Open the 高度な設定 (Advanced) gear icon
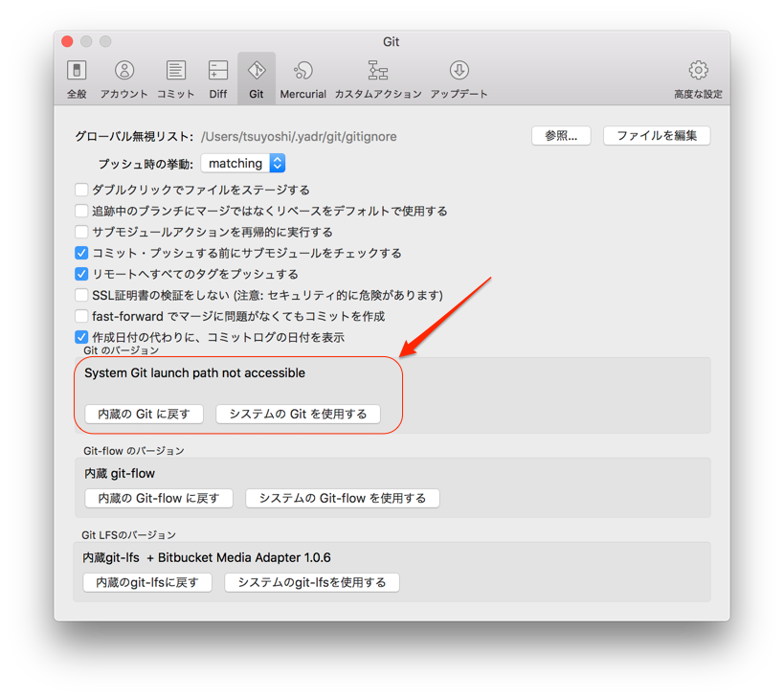This screenshot has width=784, height=698. (698, 79)
